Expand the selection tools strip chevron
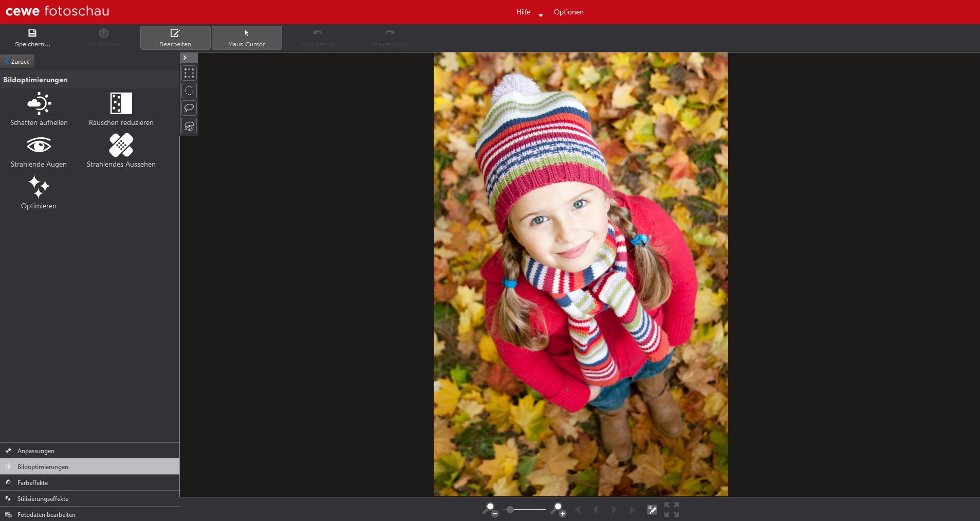 [185, 58]
